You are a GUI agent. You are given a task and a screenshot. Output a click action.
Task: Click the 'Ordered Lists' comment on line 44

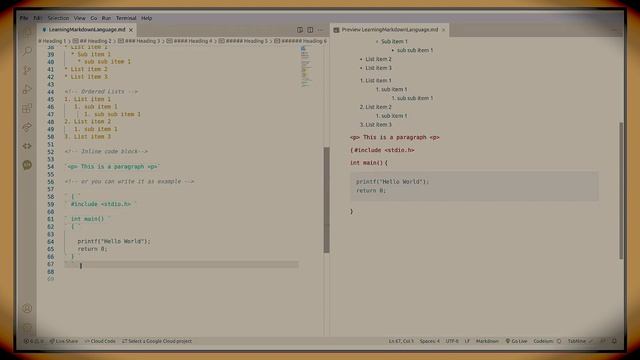coord(101,91)
